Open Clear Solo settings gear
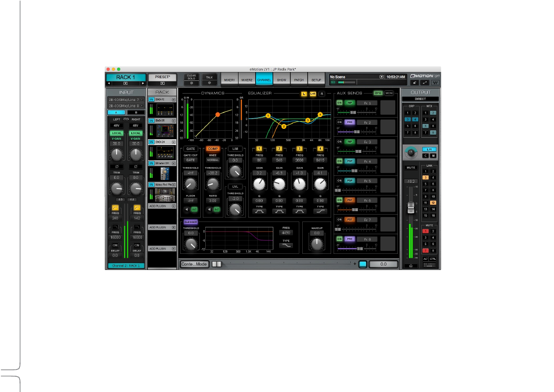This screenshot has height=392, width=554. 192,83
